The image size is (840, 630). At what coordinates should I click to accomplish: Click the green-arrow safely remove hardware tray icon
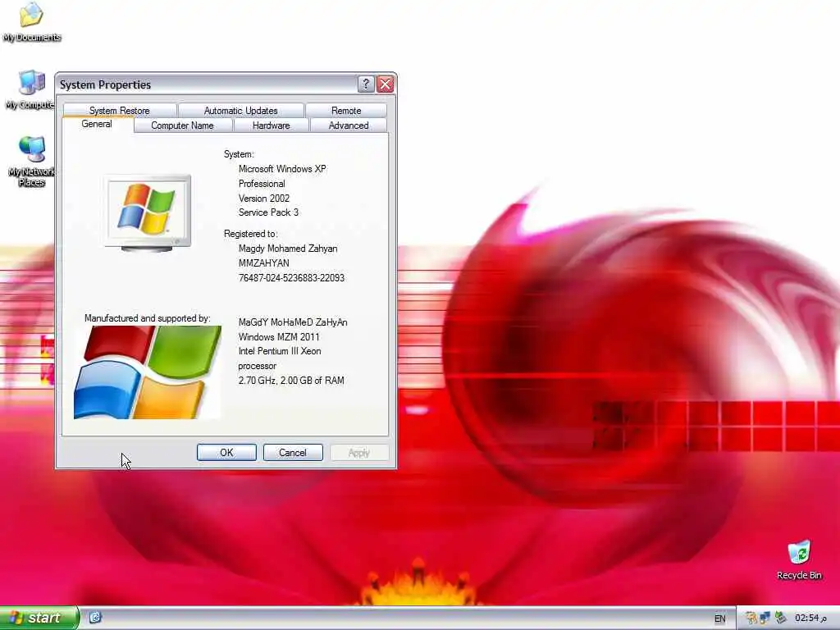coord(781,619)
